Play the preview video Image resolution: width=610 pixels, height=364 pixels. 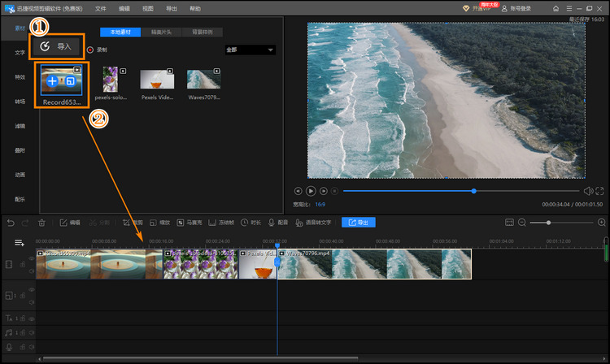point(311,191)
